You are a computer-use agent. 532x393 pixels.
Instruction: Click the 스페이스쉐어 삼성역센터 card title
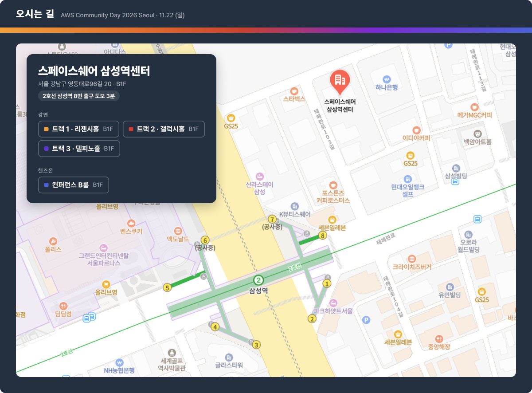point(94,71)
